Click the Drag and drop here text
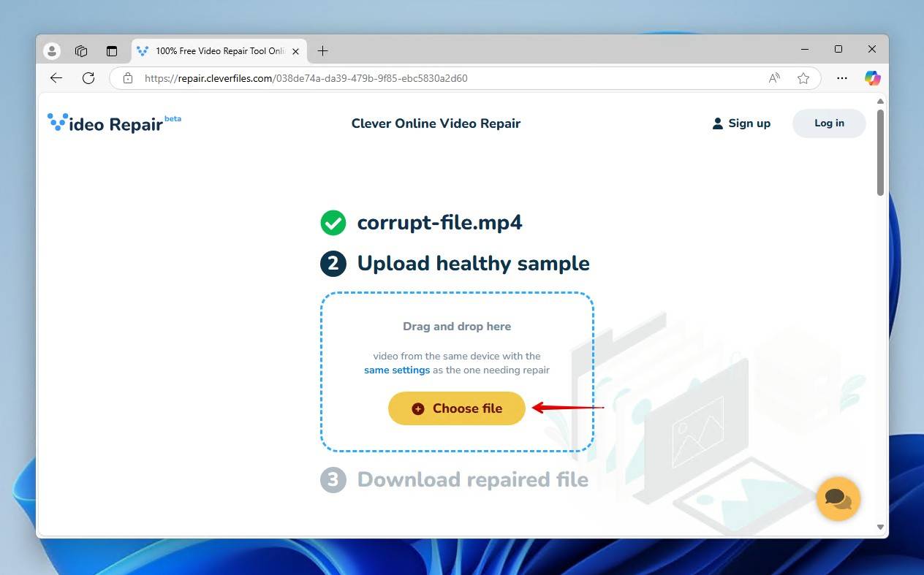The image size is (924, 575). [x=457, y=327]
